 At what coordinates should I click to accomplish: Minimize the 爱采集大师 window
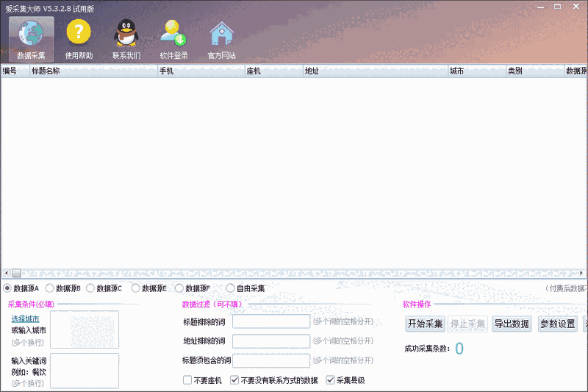coord(540,7)
